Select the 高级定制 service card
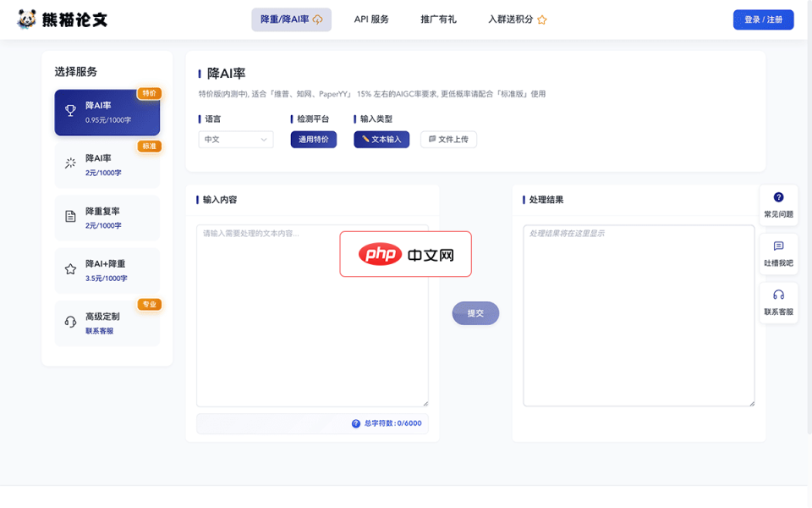Viewport: 812px width, 508px height. pyautogui.click(x=107, y=323)
